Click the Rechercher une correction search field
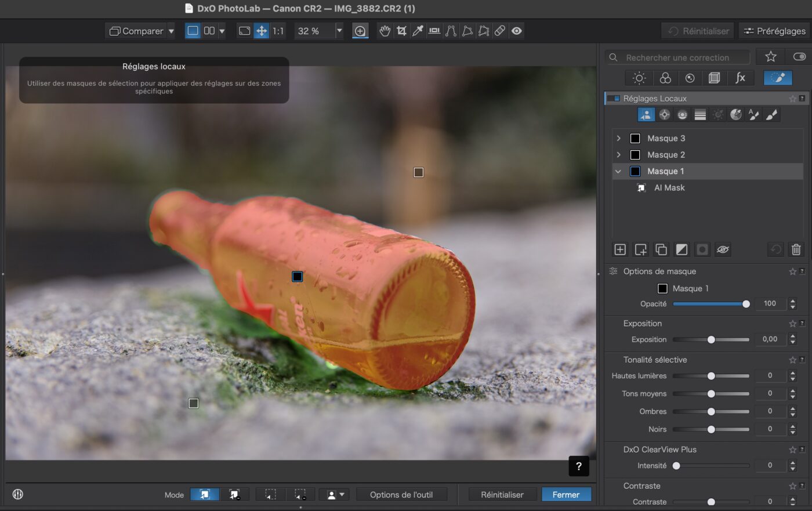The image size is (812, 511). click(x=677, y=57)
